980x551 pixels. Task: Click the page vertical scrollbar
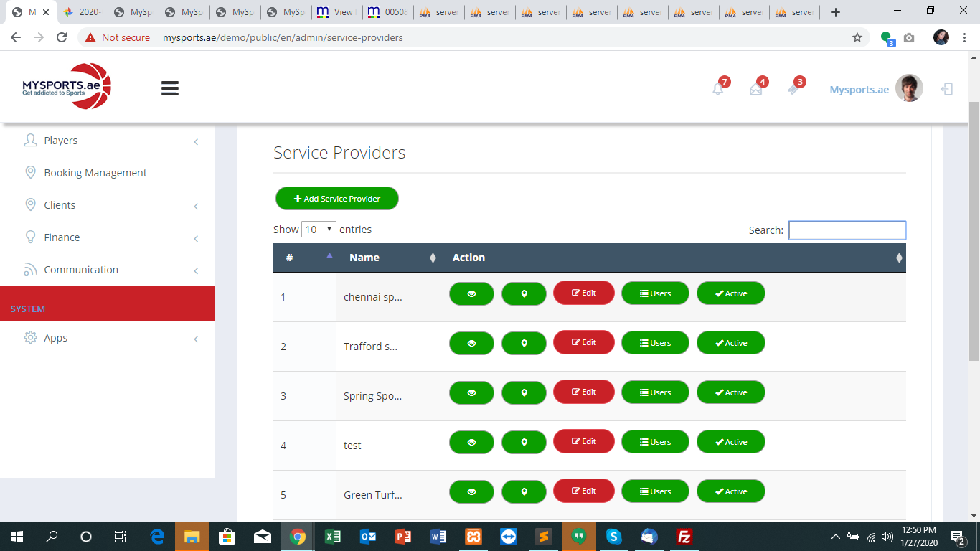tap(974, 230)
